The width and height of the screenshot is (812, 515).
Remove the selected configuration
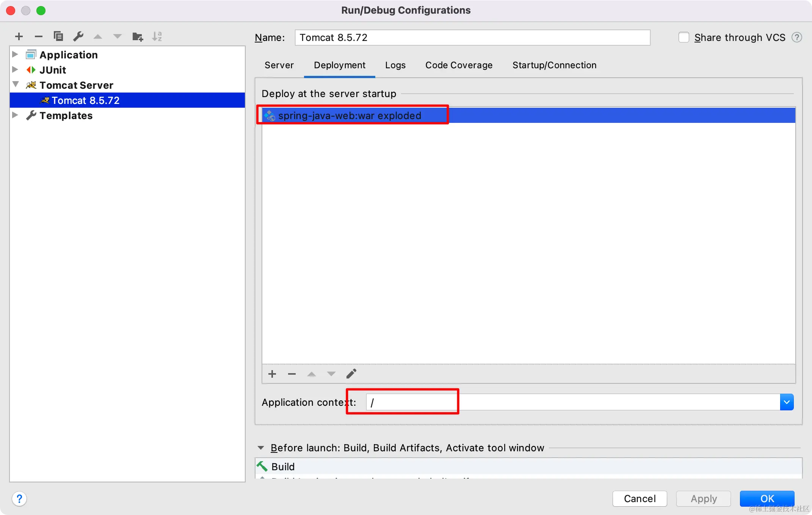(x=39, y=36)
